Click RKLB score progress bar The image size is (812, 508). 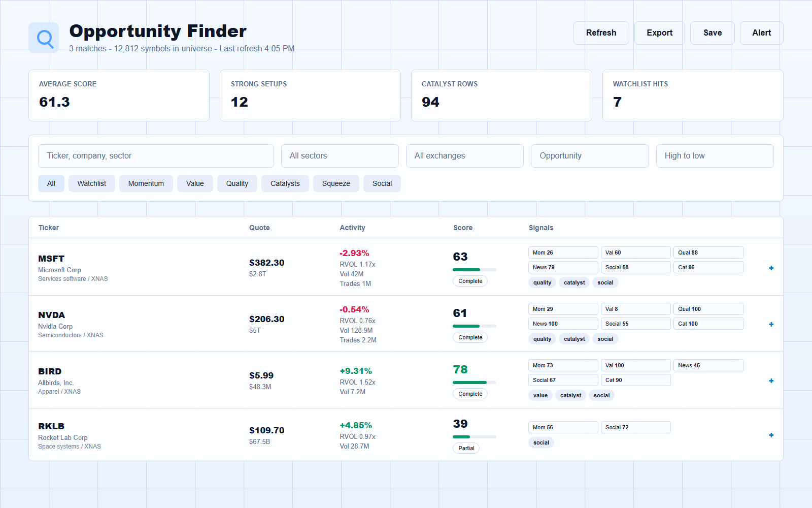point(475,437)
